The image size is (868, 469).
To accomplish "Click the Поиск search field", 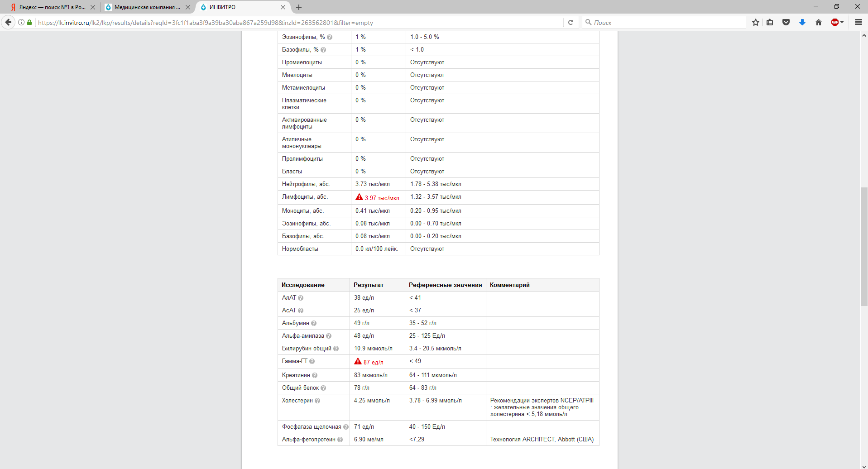I will (666, 22).
